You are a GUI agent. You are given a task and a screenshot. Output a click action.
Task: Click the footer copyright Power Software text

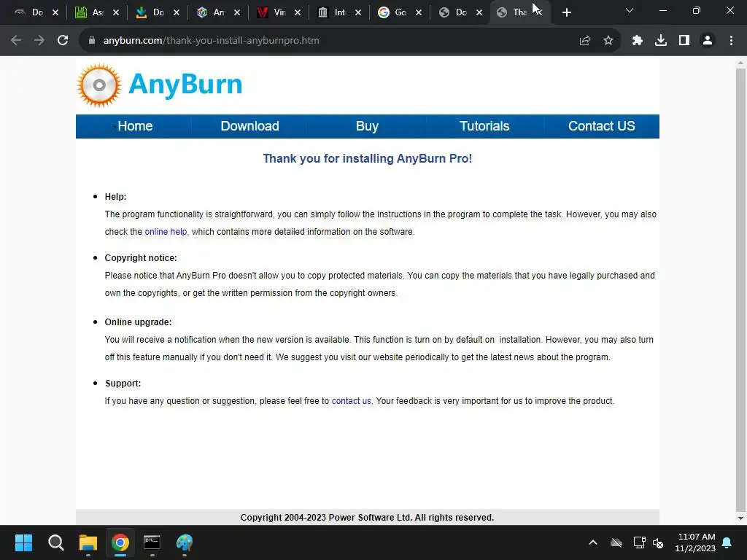(368, 518)
